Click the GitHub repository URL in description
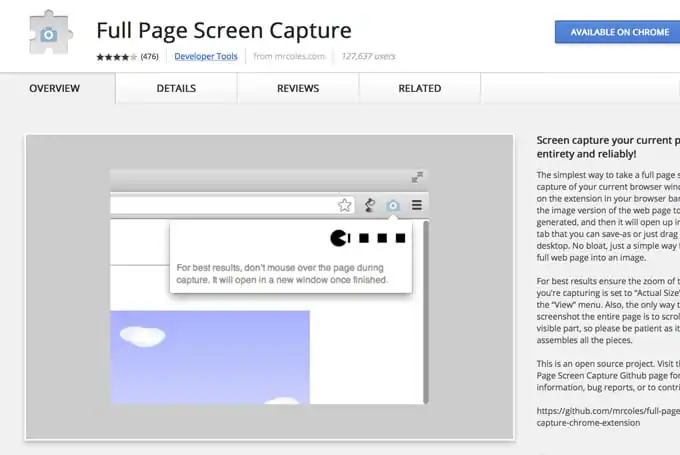The height and width of the screenshot is (455, 680). [x=608, y=417]
